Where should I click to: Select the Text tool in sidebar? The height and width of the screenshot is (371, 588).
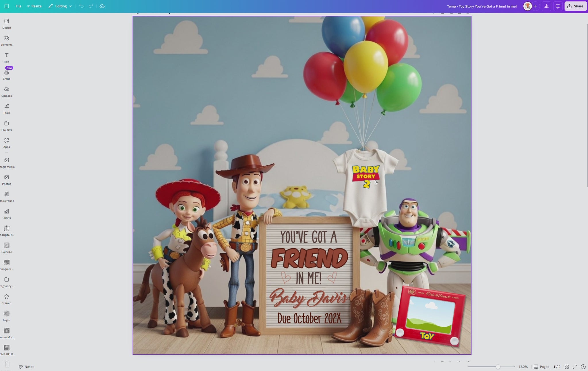point(7,57)
